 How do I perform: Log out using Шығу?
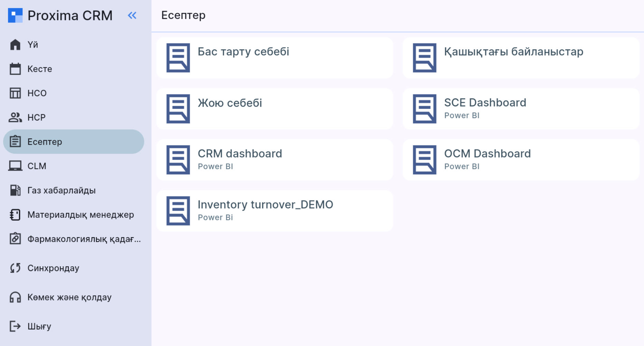[39, 326]
